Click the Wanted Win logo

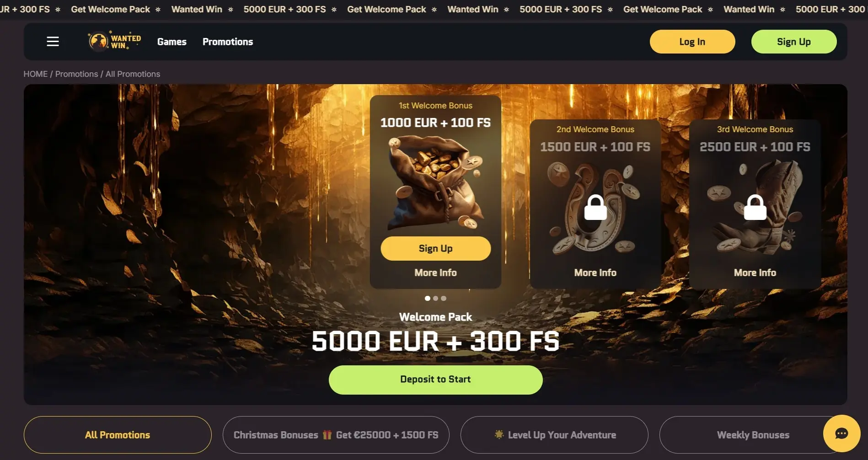click(115, 41)
